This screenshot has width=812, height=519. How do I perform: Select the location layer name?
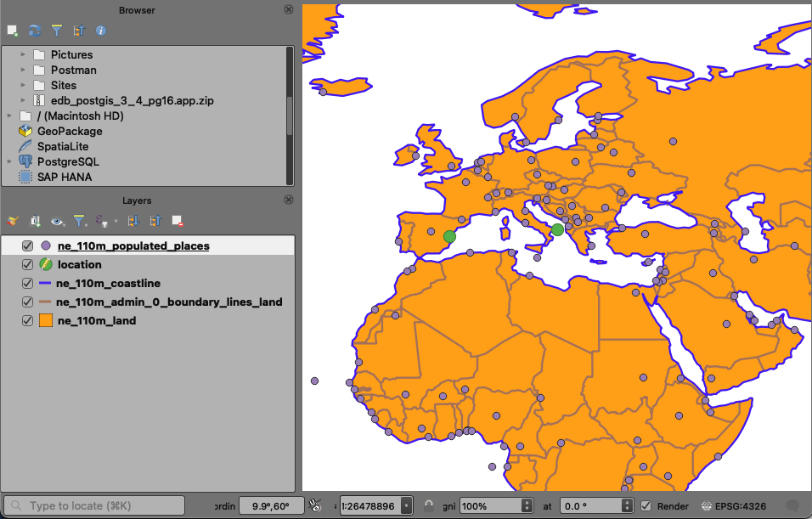click(x=80, y=264)
